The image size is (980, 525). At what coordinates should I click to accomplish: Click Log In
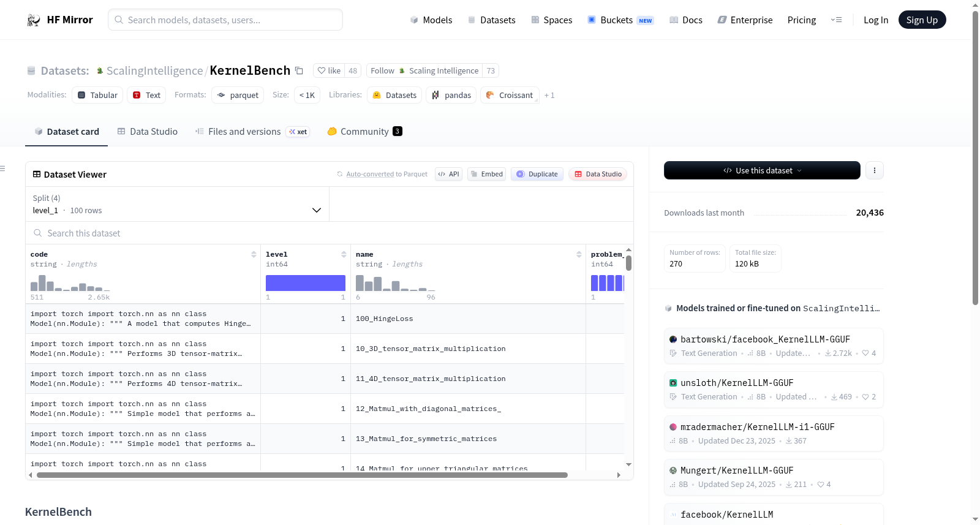[876, 20]
